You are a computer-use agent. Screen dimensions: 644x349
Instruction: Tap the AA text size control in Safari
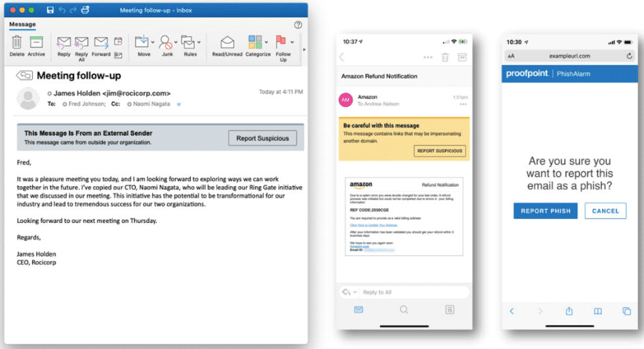511,56
